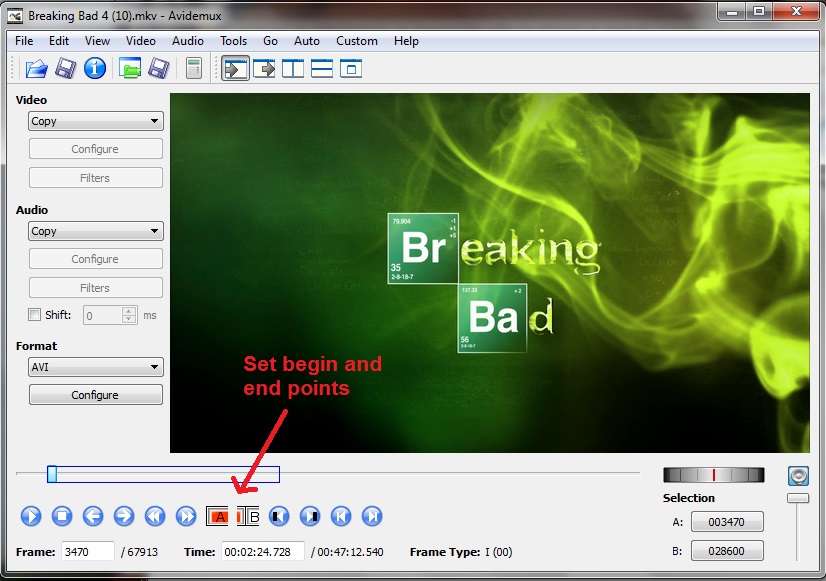Click Configure under the Format section

tap(95, 395)
